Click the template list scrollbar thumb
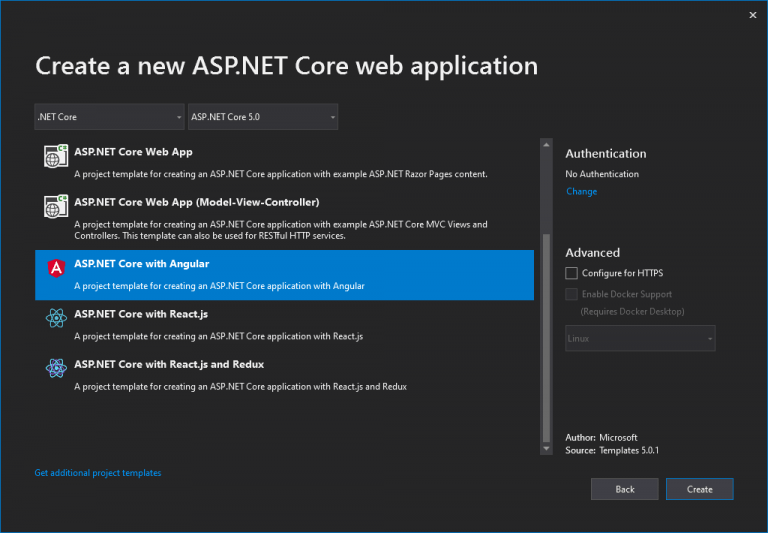 (546, 340)
